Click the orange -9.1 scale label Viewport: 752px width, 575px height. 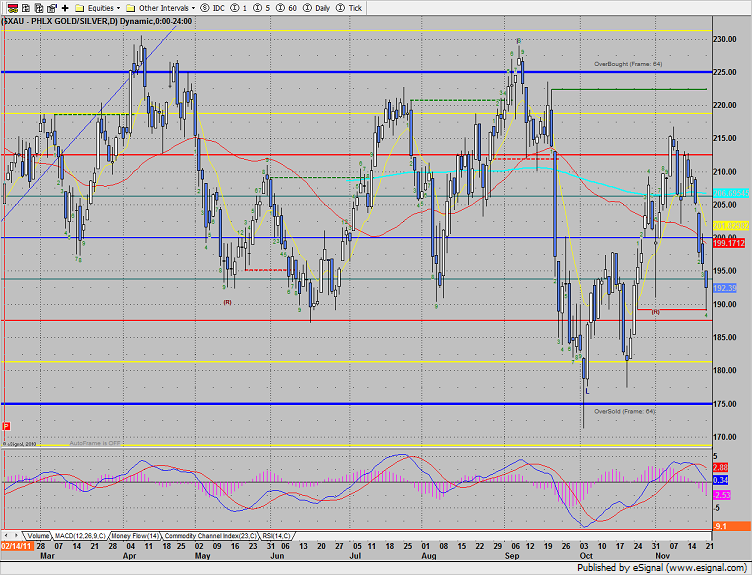[x=731, y=526]
